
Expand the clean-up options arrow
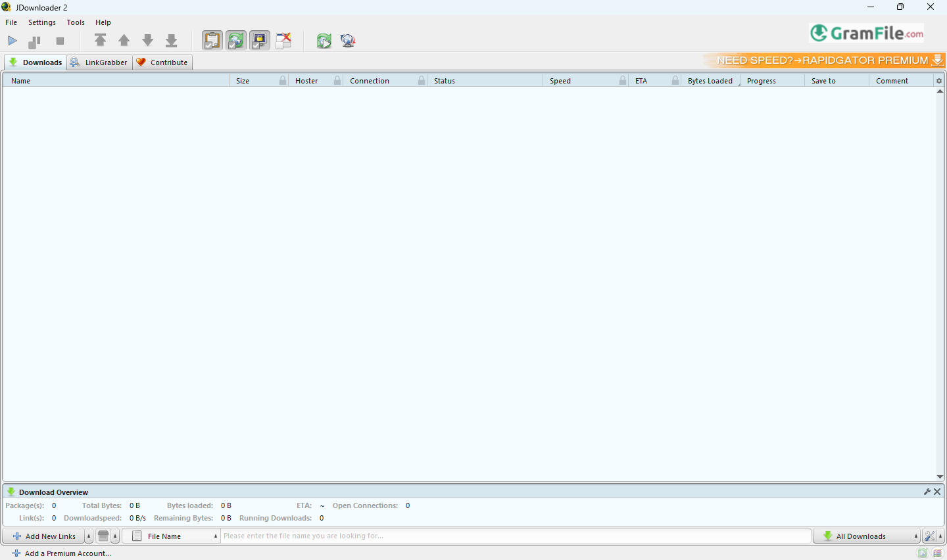click(115, 536)
